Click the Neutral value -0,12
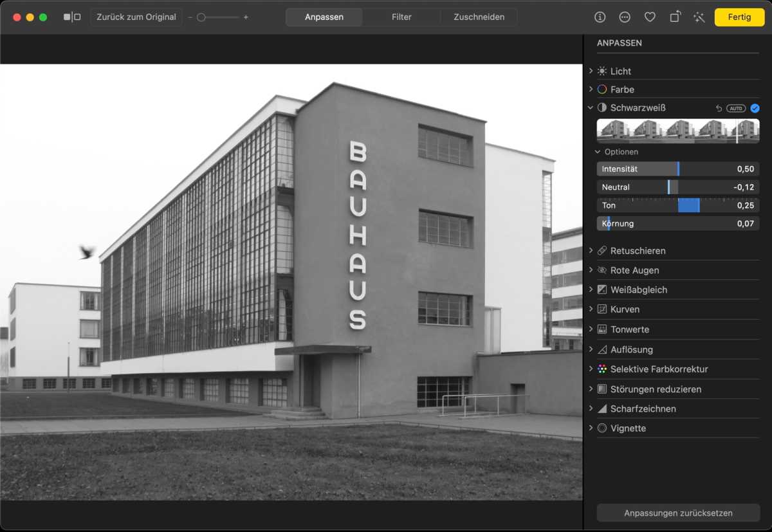This screenshot has width=772, height=532. point(744,187)
